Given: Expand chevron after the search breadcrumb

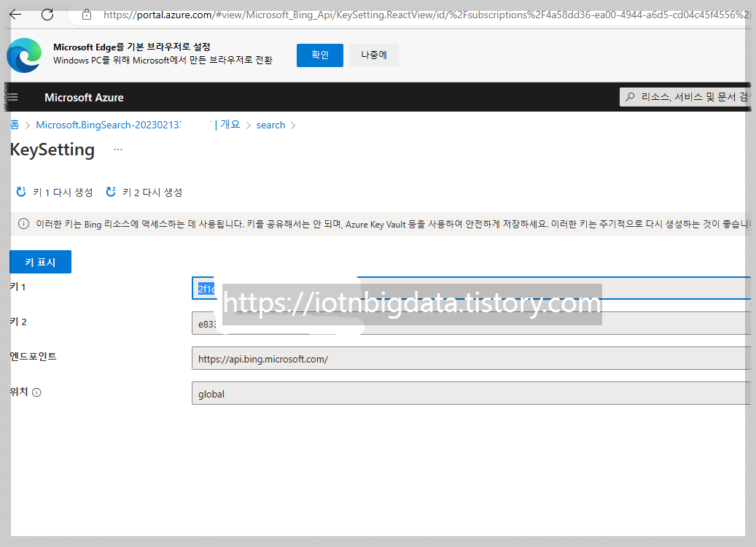Looking at the screenshot, I should click(x=292, y=125).
